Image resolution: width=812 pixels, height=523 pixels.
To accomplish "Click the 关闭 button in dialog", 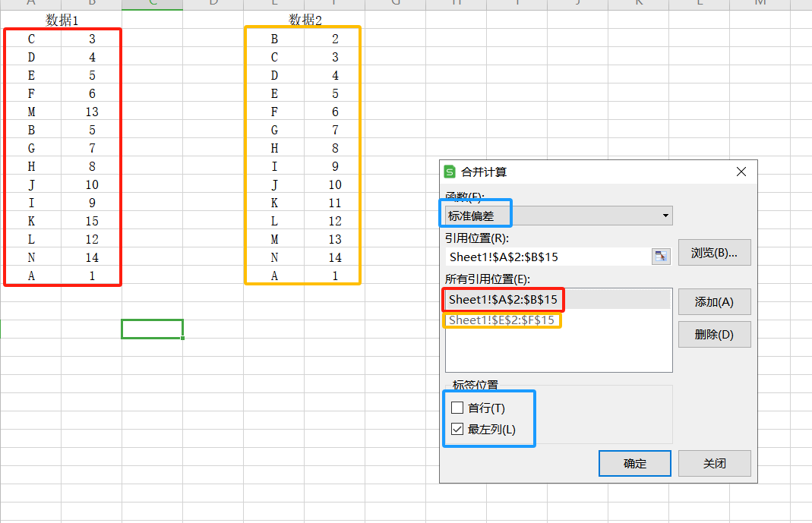I will 714,463.
